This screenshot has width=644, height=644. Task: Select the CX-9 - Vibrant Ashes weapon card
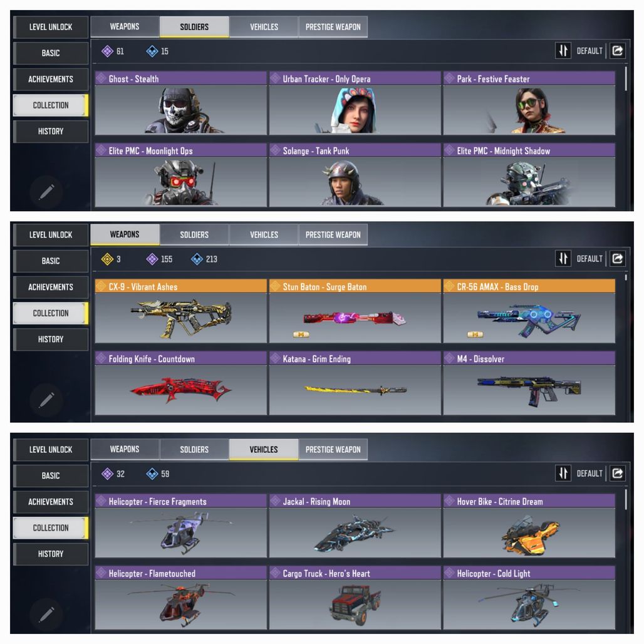(181, 311)
